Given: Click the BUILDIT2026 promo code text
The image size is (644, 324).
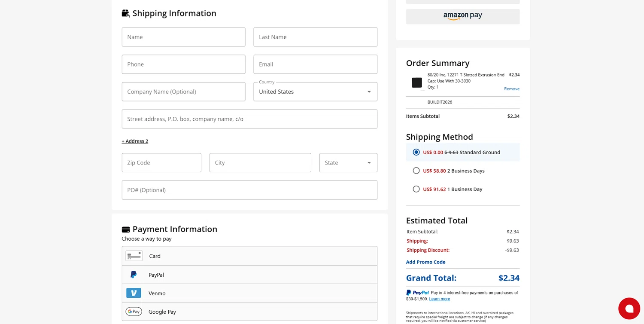Looking at the screenshot, I should pos(440,102).
